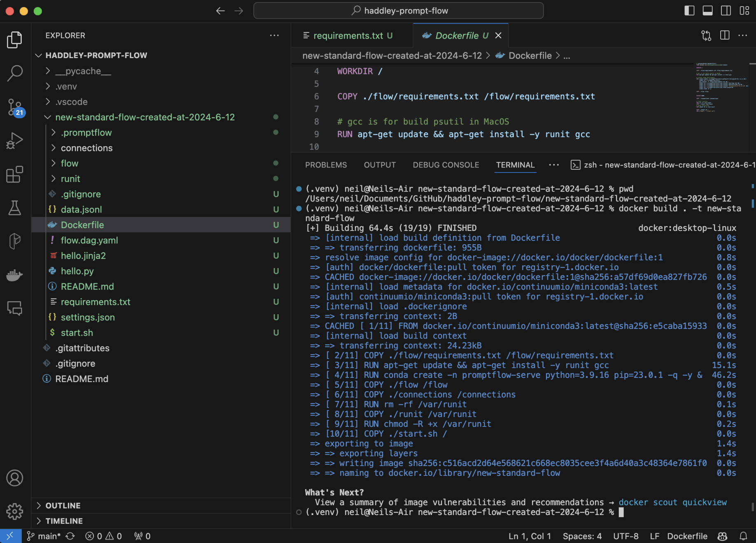
Task: Click the docker scout quickview link
Action: point(672,502)
